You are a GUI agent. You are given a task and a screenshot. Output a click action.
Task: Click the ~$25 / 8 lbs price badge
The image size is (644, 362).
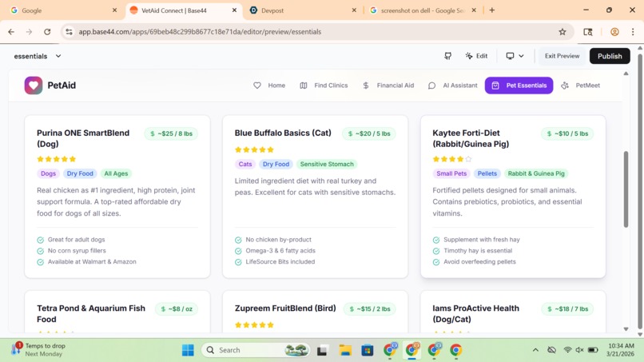(171, 133)
